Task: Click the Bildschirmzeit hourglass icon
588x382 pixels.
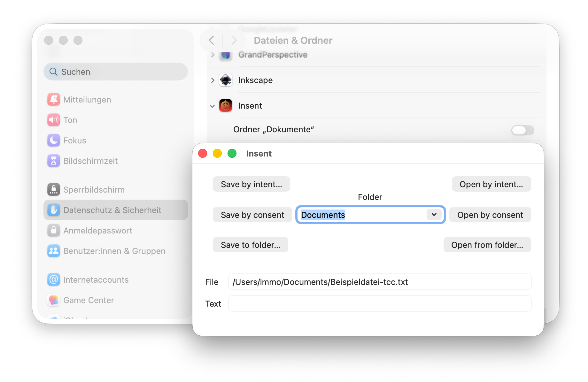Action: [53, 161]
